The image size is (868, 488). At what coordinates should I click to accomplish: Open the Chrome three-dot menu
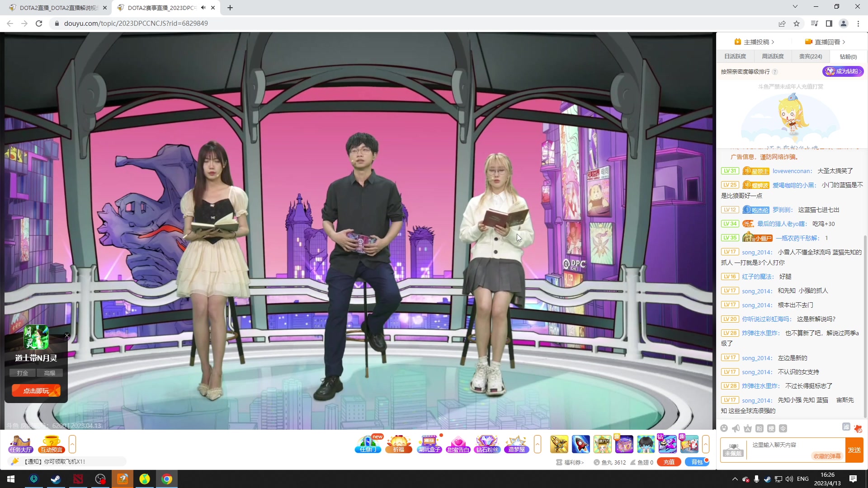858,23
